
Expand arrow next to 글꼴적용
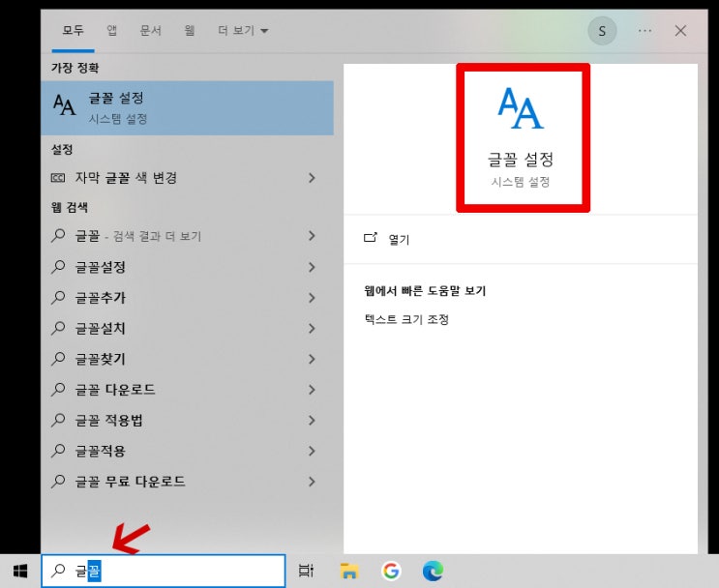point(312,451)
